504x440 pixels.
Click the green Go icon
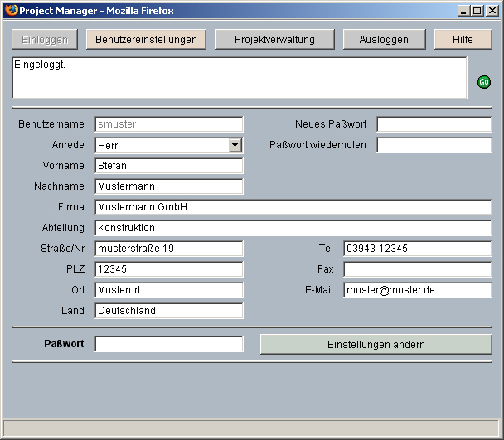point(483,82)
